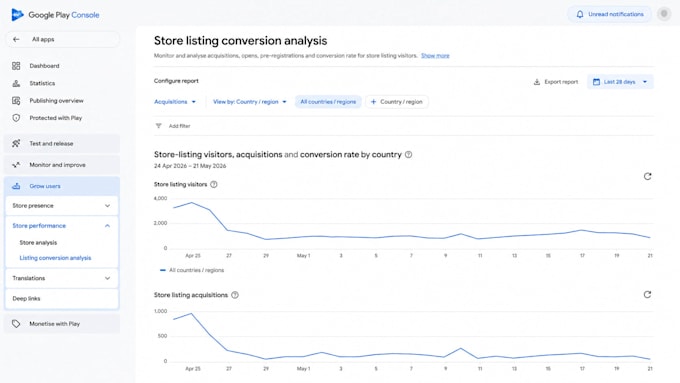Image resolution: width=680 pixels, height=383 pixels.
Task: Click the Export report download icon
Action: pos(537,82)
